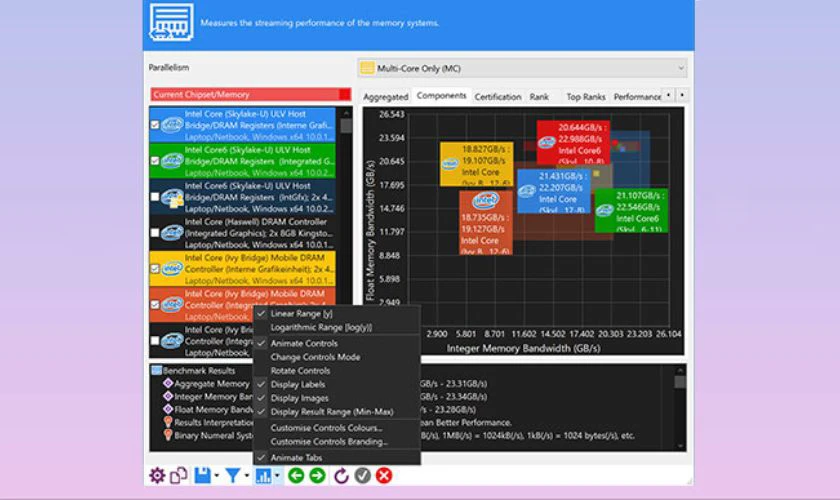This screenshot has width=840, height=500.
Task: Click the red cancel X icon
Action: coord(384,475)
